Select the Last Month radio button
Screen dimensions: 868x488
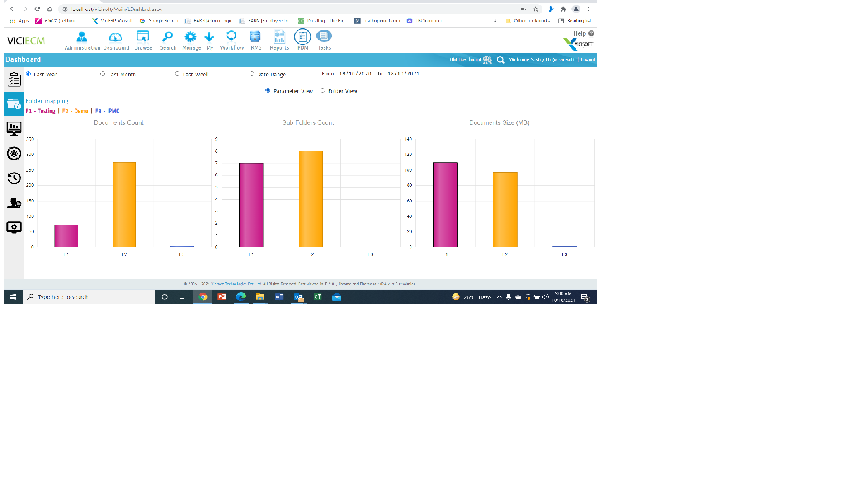(x=103, y=74)
